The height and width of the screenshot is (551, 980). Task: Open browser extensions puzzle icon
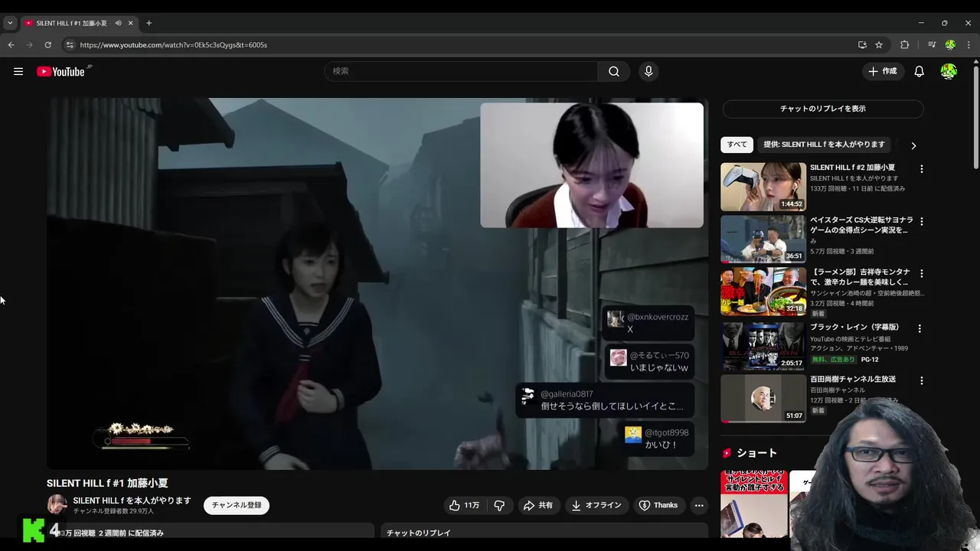(x=904, y=44)
